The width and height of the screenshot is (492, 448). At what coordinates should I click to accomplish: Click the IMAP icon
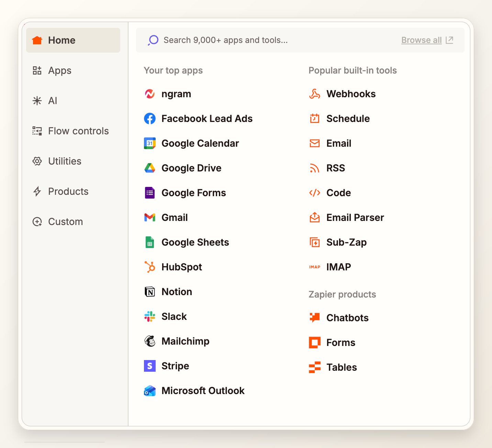point(315,267)
